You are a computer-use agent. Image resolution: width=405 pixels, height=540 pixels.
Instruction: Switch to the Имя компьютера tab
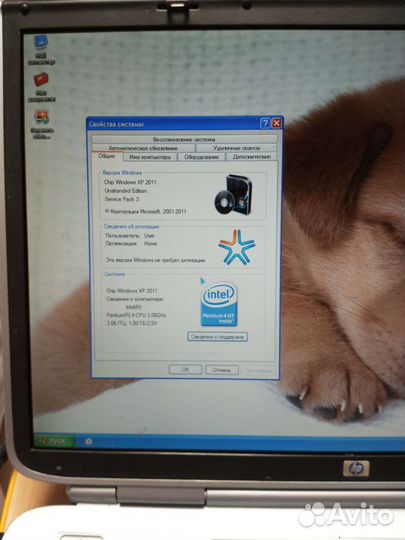[x=150, y=157]
